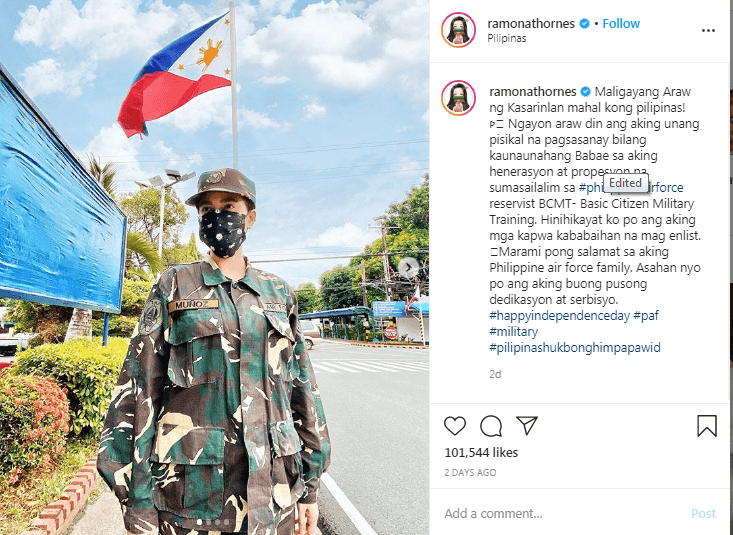Open the header profile avatar of ramonathornes
The width and height of the screenshot is (733, 535).
pyautogui.click(x=458, y=30)
